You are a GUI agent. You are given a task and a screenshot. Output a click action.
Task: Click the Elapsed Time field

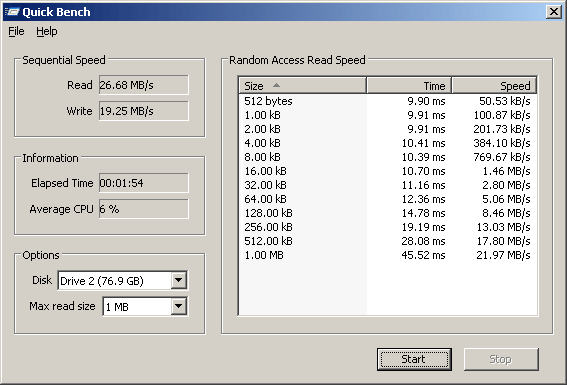point(144,183)
